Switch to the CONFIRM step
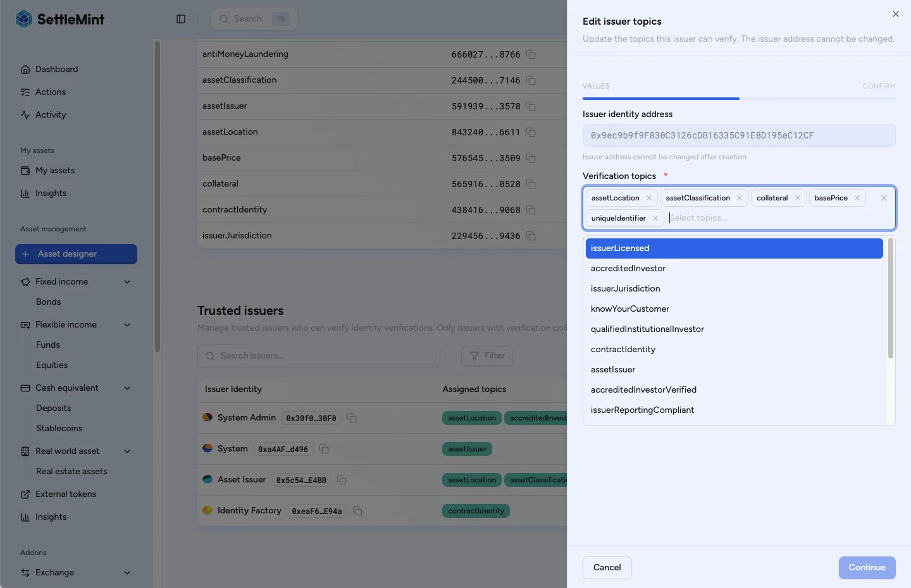 [879, 86]
